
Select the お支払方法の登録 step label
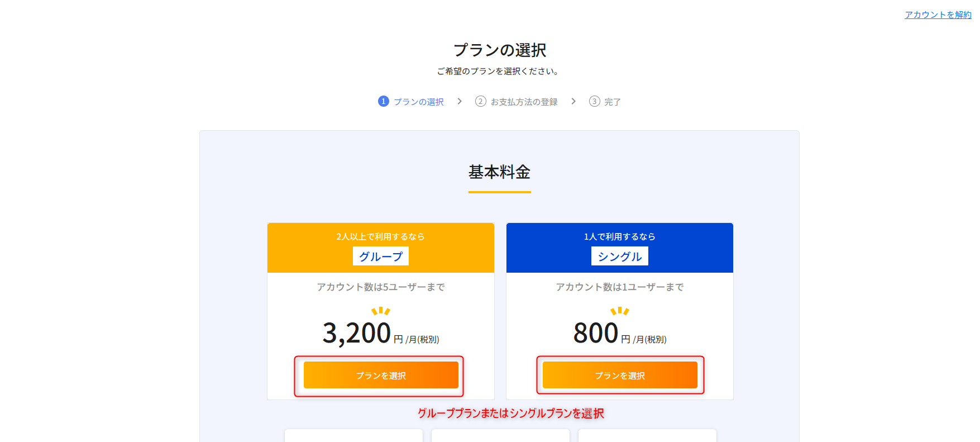click(x=524, y=102)
